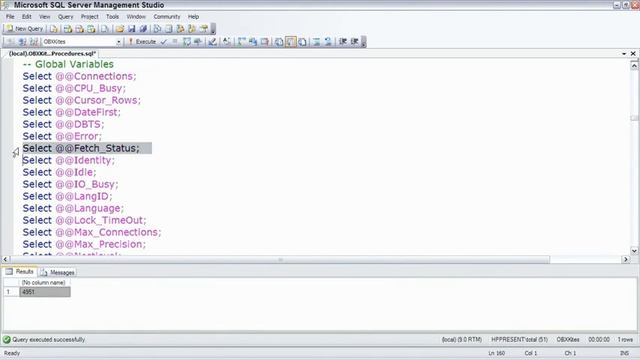Viewport: 640px width, 360px height.
Task: Switch output to Results to Grid
Action: pyautogui.click(x=291, y=42)
